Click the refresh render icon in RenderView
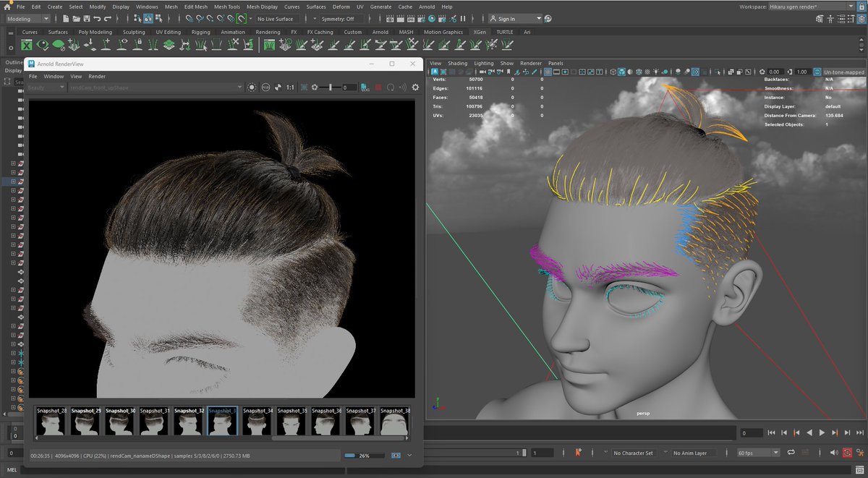The height and width of the screenshot is (478, 868). [391, 88]
